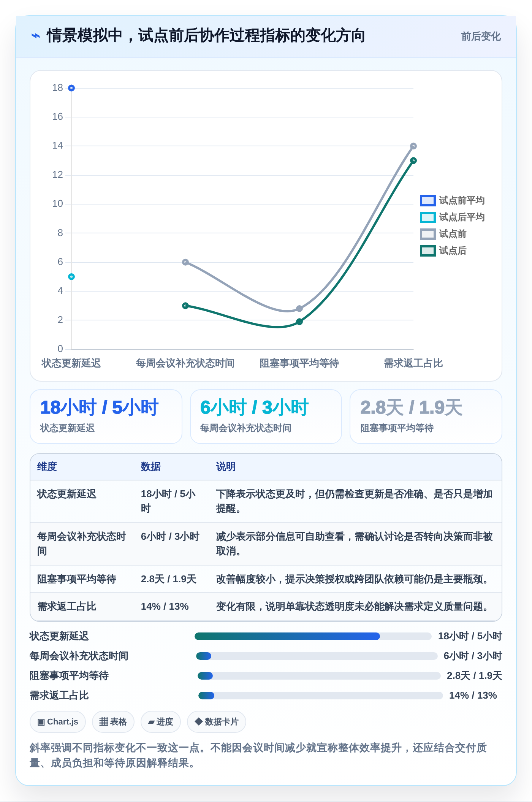Viewport: 532px width, 802px height.
Task: Click the 试点前 legend label text
Action: coord(453,234)
